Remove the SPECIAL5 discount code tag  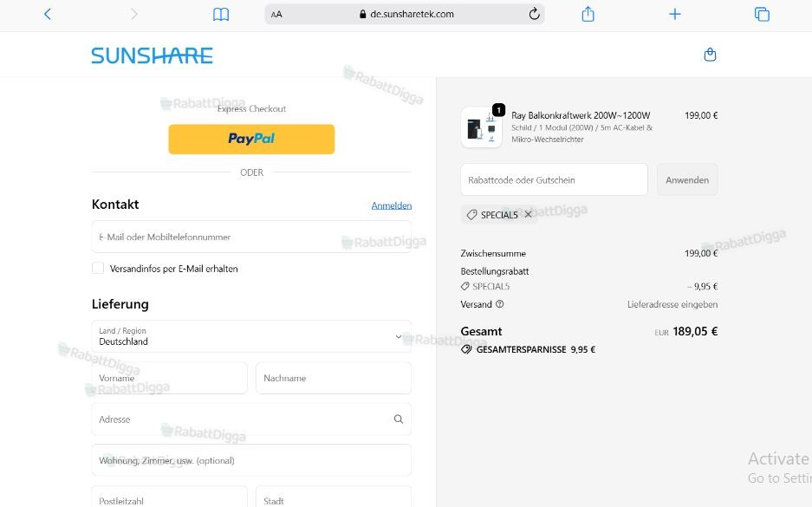pyautogui.click(x=529, y=214)
